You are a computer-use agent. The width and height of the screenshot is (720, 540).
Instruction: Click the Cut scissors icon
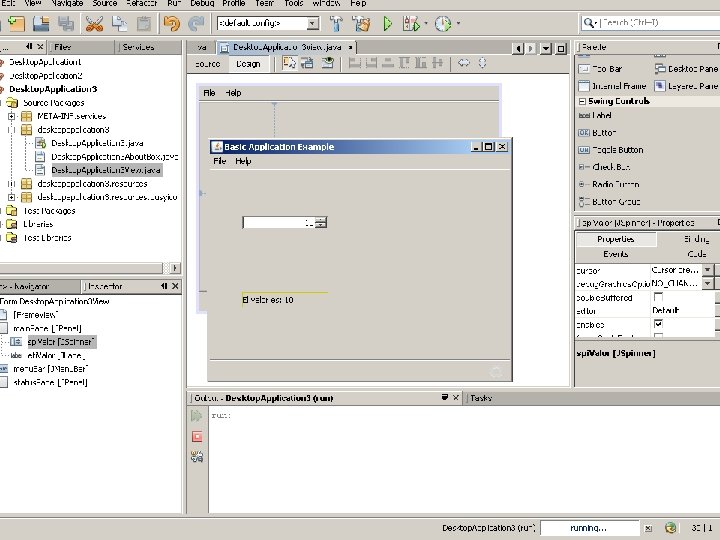click(x=94, y=23)
